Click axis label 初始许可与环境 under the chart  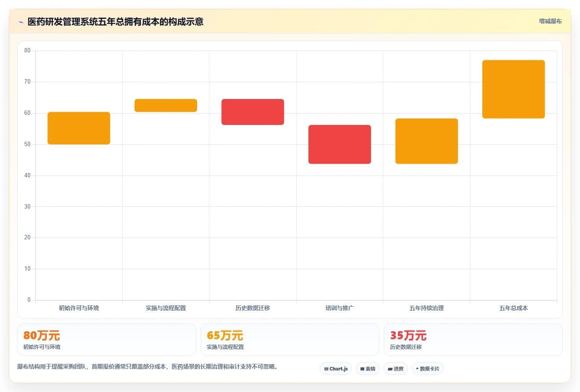(x=79, y=308)
